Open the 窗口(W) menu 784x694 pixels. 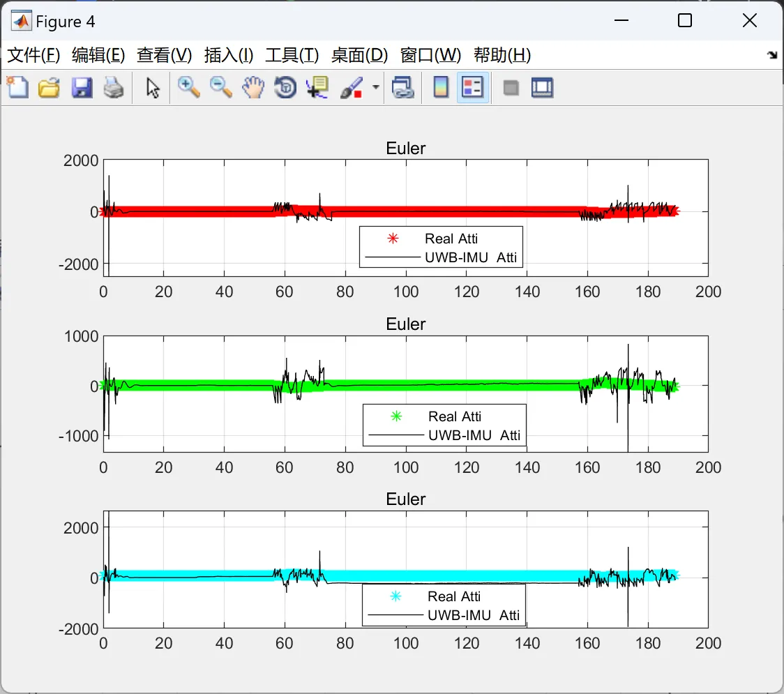[x=430, y=55]
